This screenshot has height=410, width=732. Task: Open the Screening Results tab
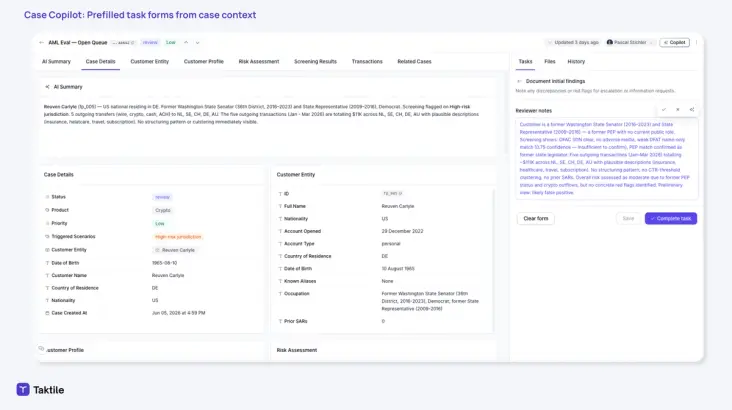(x=315, y=62)
